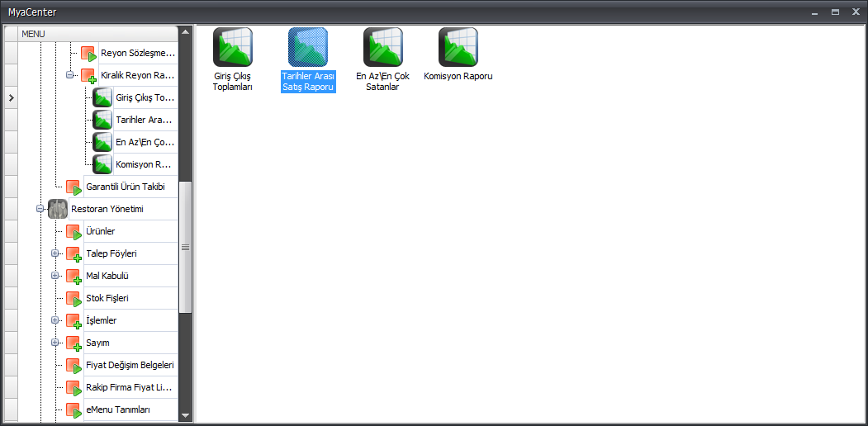Screen dimensions: 868x426
Task: Click the tree scrollbar down arrow
Action: pyautogui.click(x=186, y=415)
